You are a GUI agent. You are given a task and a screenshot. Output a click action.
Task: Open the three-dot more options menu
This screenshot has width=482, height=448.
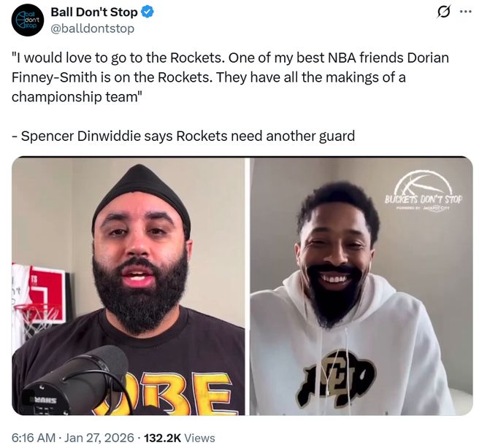pos(465,12)
